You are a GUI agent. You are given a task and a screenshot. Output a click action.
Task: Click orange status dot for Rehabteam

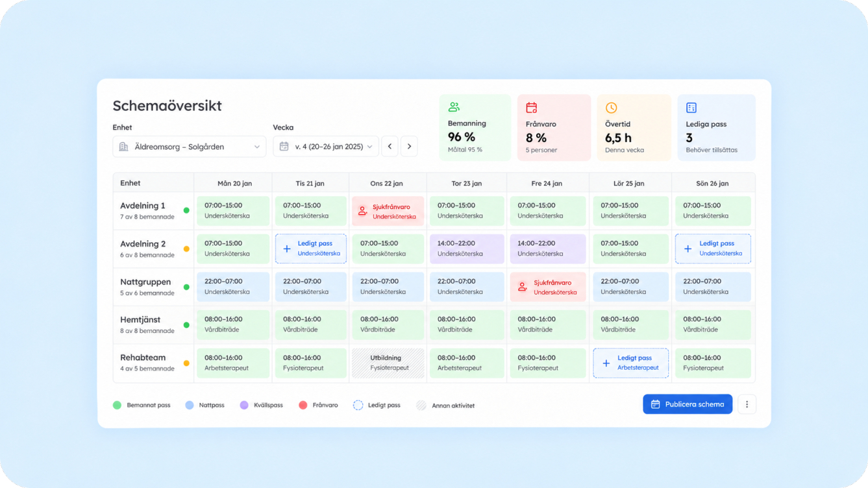click(186, 363)
